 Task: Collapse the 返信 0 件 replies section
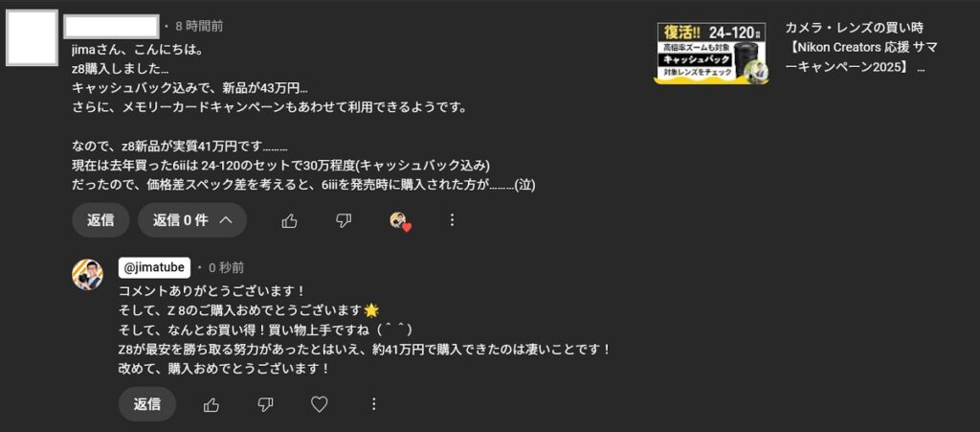192,220
